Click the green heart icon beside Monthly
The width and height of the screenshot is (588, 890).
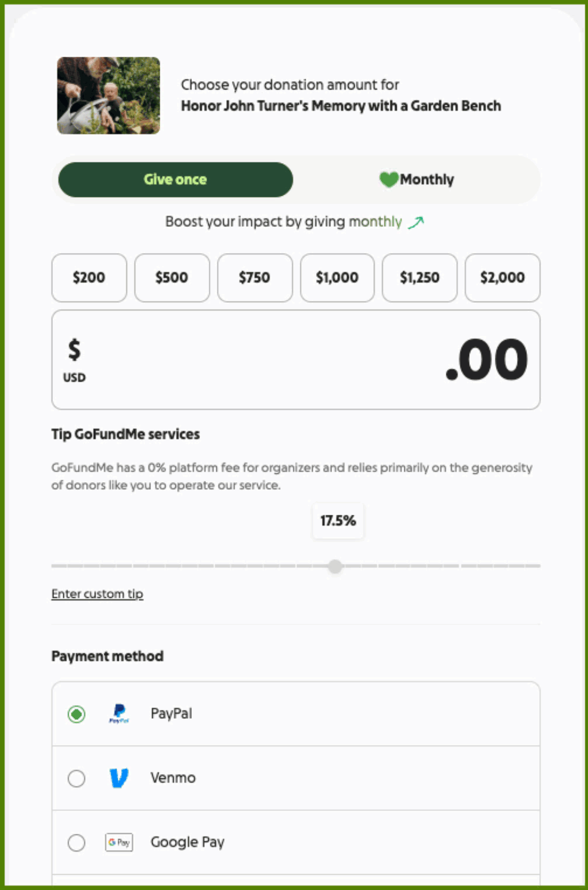tap(389, 179)
